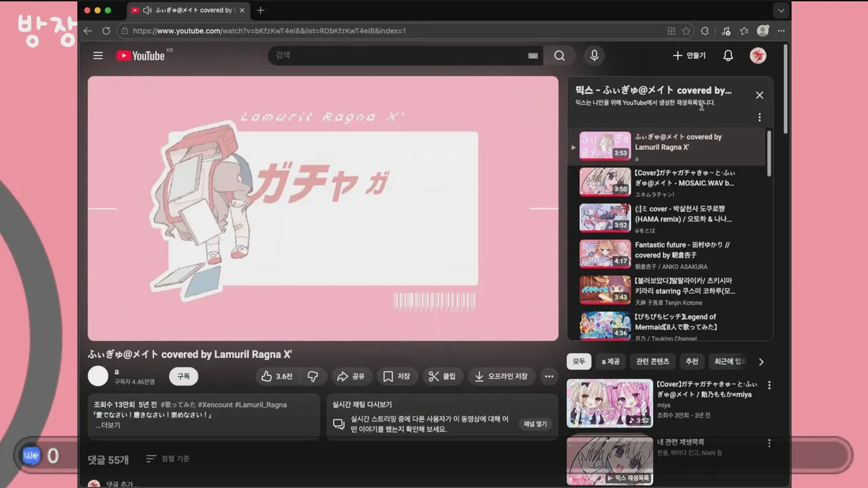This screenshot has width=868, height=488.
Task: Play Legend of Mermaid playlist item
Action: coord(667,325)
